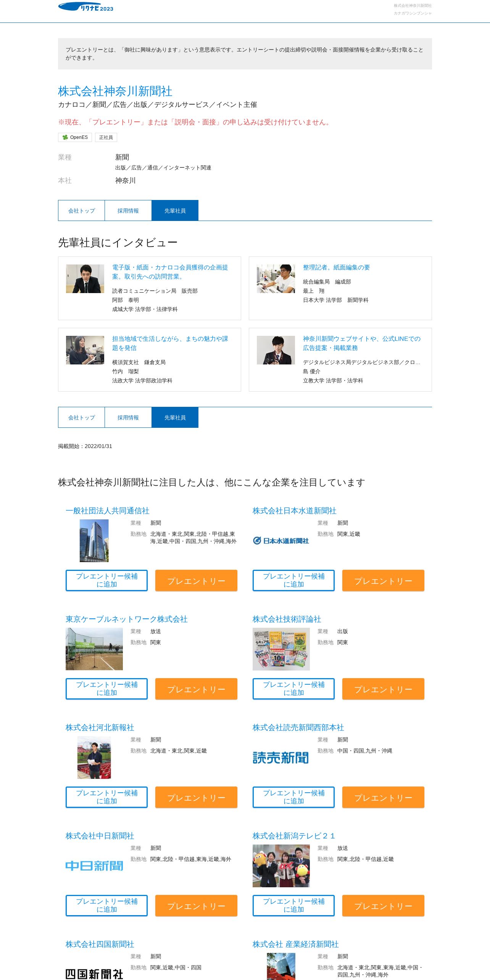Add 日本水道新聞社 to pre-entry candidates
490x980 pixels.
pyautogui.click(x=293, y=580)
